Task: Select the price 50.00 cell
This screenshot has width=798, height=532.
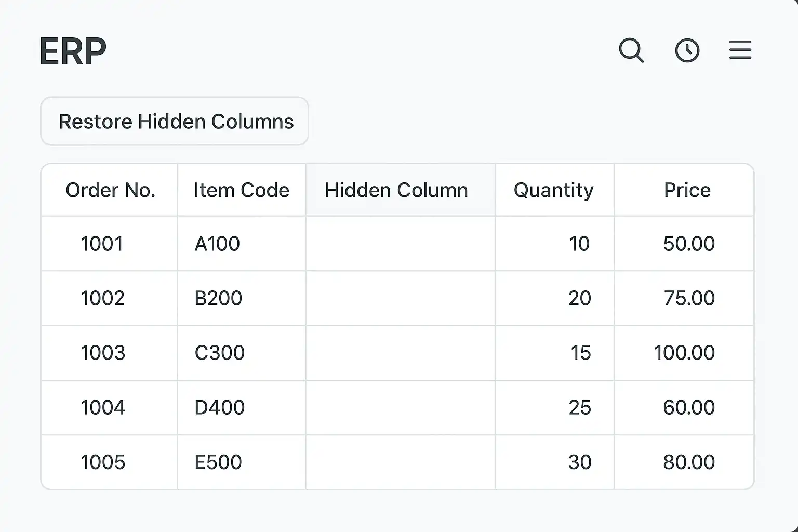Action: tap(688, 244)
